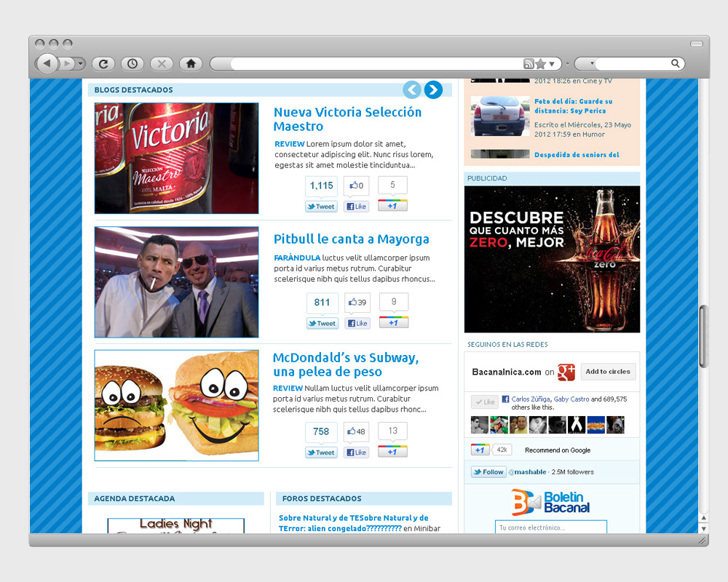The width and height of the screenshot is (728, 582).
Task: Click the Facebook page Like button
Action: [485, 402]
